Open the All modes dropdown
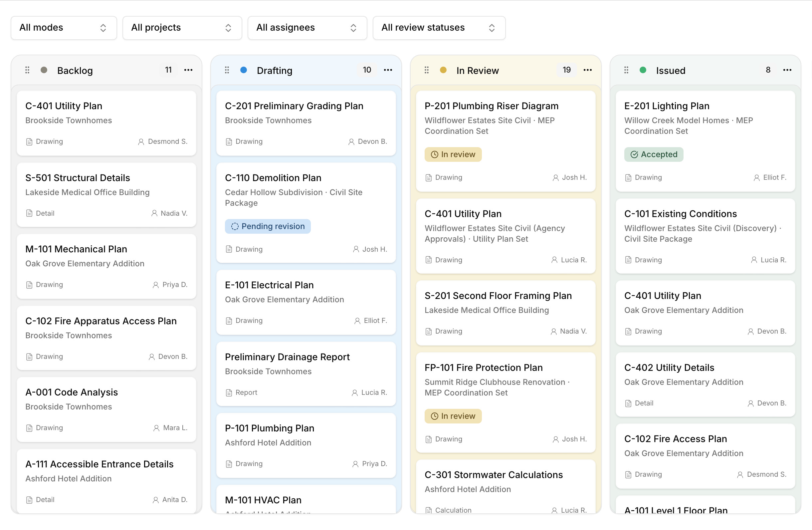This screenshot has height=530, width=812. click(x=64, y=28)
